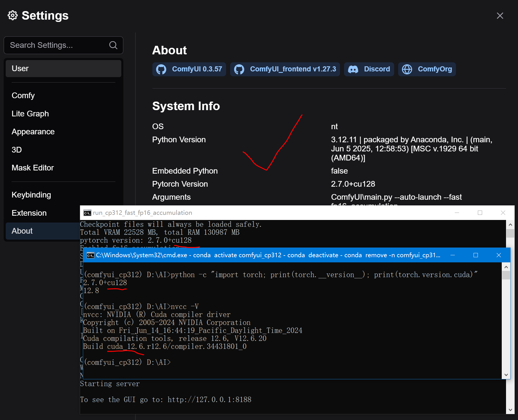Close the Settings dialog with the X
The width and height of the screenshot is (518, 420).
point(500,16)
